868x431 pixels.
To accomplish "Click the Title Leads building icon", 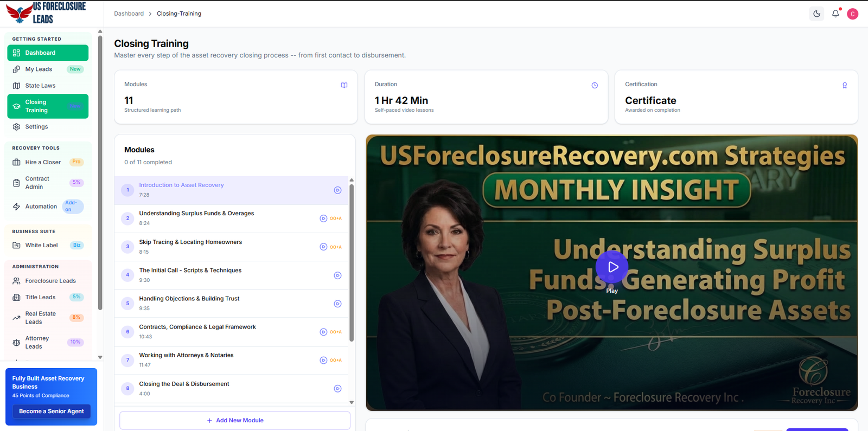I will [x=16, y=297].
